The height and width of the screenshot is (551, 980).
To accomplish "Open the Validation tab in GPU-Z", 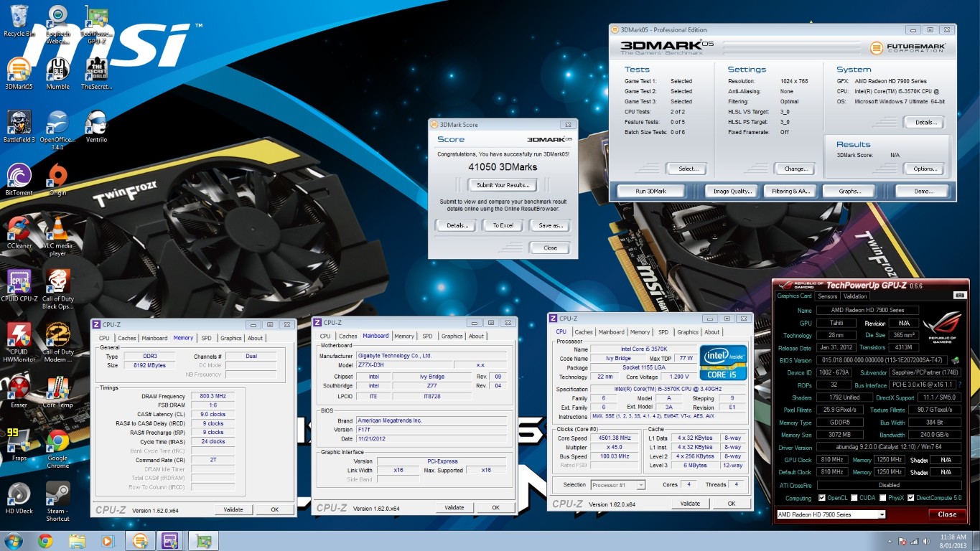I will [855, 296].
